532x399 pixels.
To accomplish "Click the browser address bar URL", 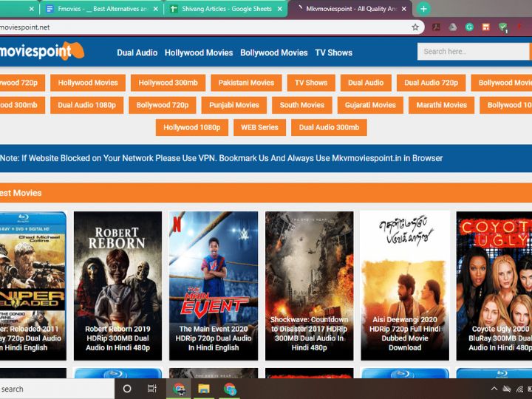I will 25,27.
